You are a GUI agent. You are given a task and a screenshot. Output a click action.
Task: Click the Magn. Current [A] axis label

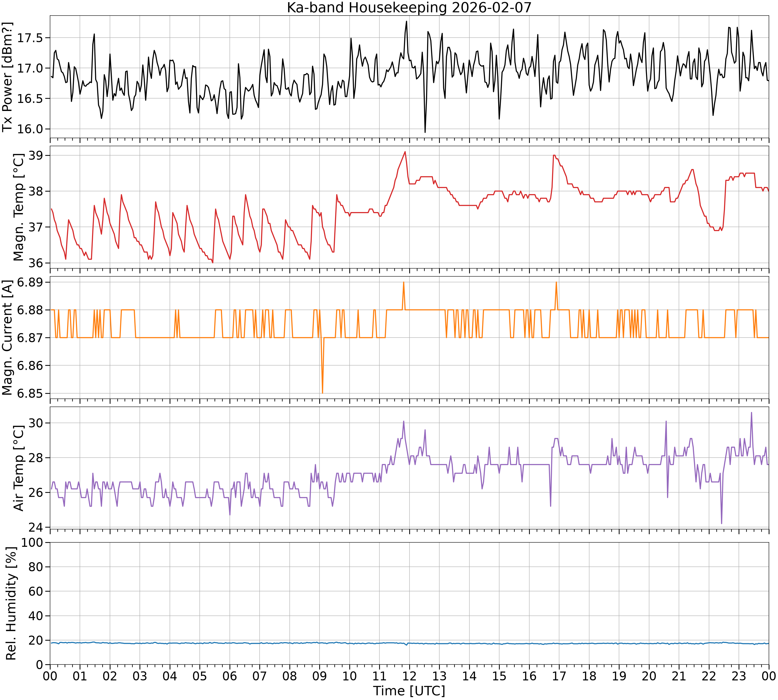(x=7, y=337)
